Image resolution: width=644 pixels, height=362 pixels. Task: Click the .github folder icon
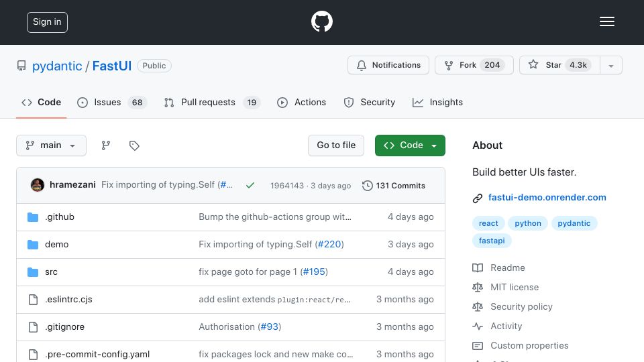coord(33,217)
